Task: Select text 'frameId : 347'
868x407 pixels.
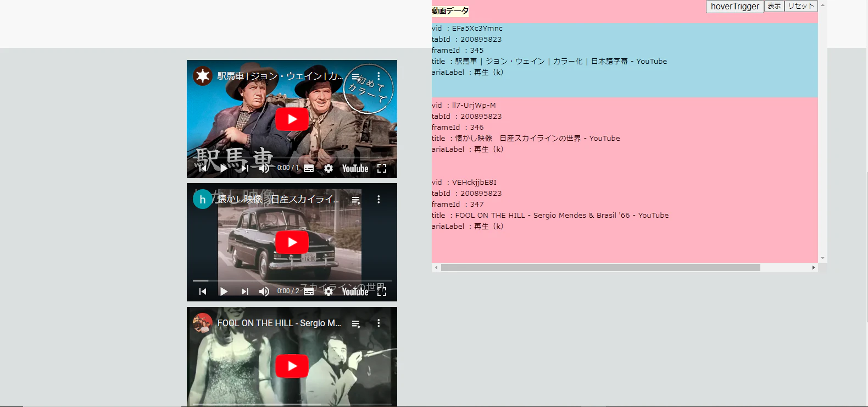Action: pyautogui.click(x=458, y=204)
